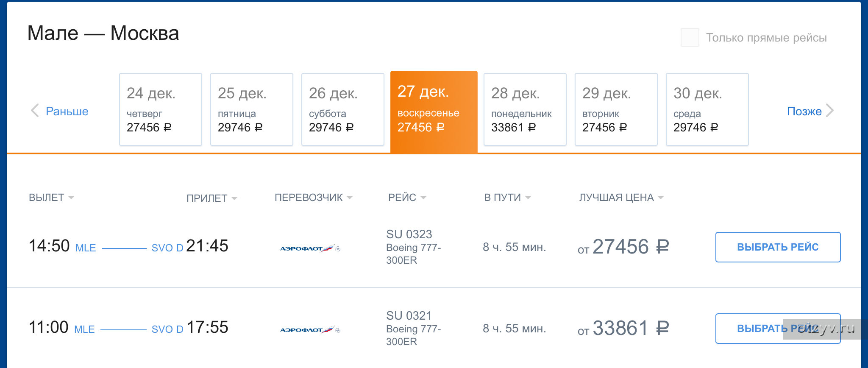Select the 25 дек. пятница date tab

point(252,109)
